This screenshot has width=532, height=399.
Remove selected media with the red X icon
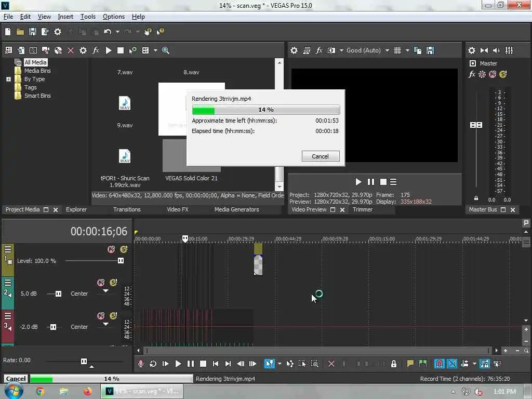coord(71,50)
